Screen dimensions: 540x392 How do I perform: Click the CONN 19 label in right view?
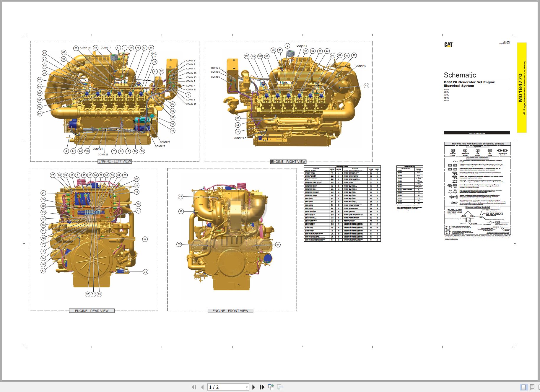(239, 138)
